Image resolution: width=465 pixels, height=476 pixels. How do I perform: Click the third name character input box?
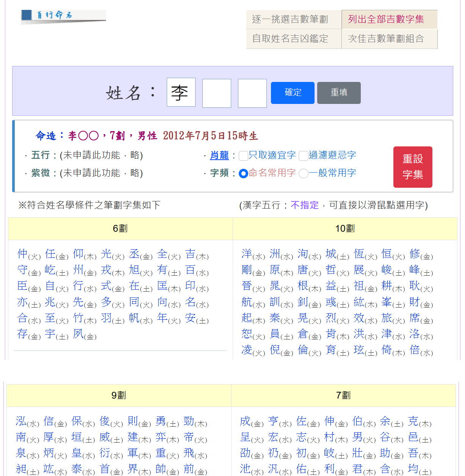click(252, 93)
